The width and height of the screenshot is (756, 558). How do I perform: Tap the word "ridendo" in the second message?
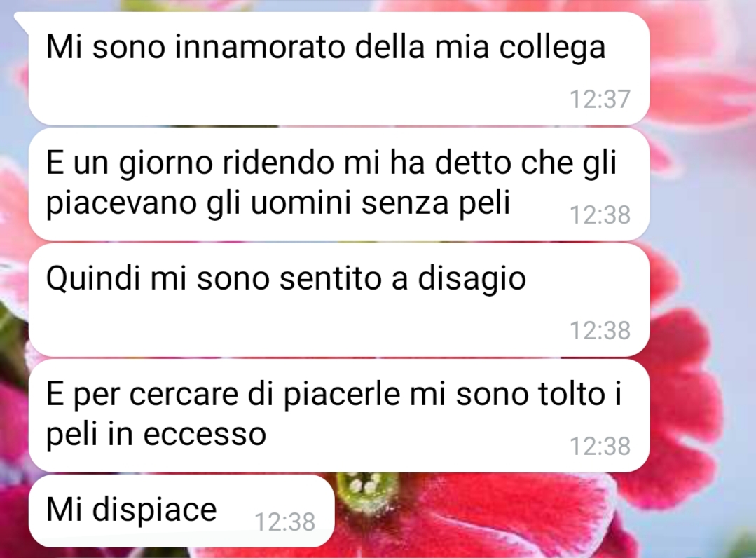(x=279, y=163)
